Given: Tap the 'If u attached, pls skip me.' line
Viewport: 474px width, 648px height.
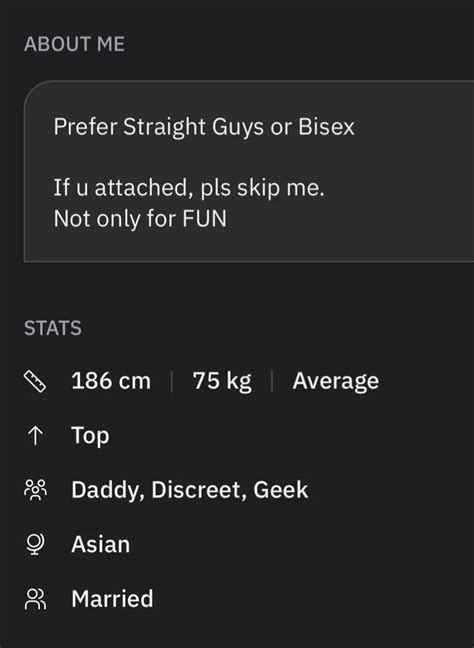Looking at the screenshot, I should (x=189, y=188).
